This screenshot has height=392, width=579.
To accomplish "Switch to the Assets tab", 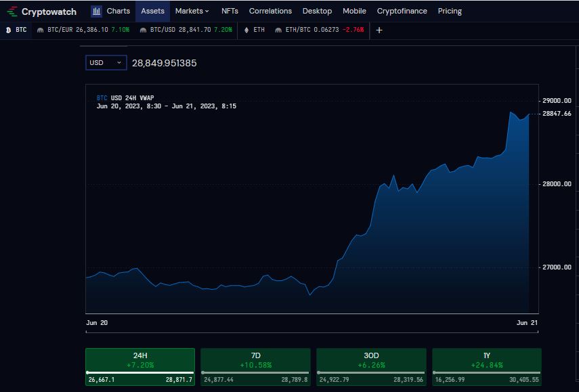I will point(152,11).
